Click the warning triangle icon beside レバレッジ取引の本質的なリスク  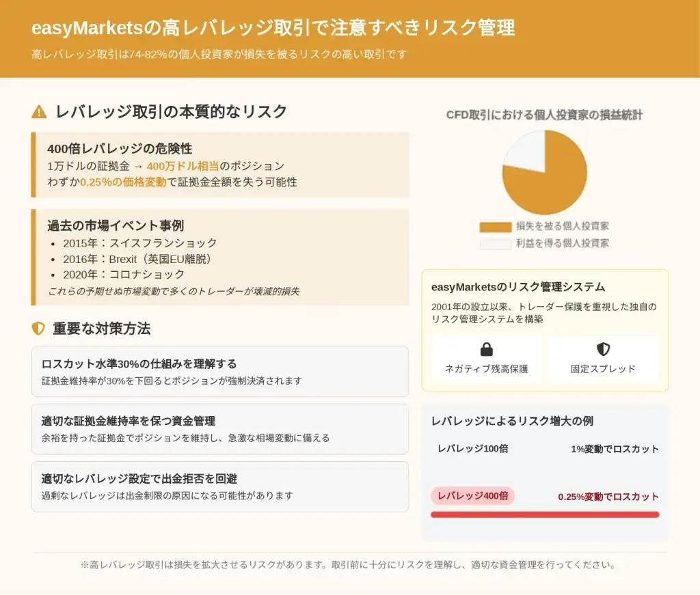pyautogui.click(x=40, y=112)
